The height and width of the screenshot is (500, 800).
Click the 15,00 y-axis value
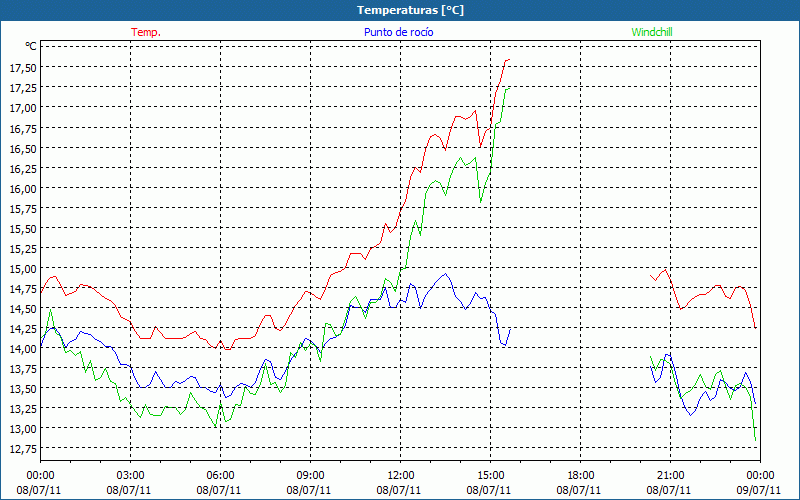(23, 268)
